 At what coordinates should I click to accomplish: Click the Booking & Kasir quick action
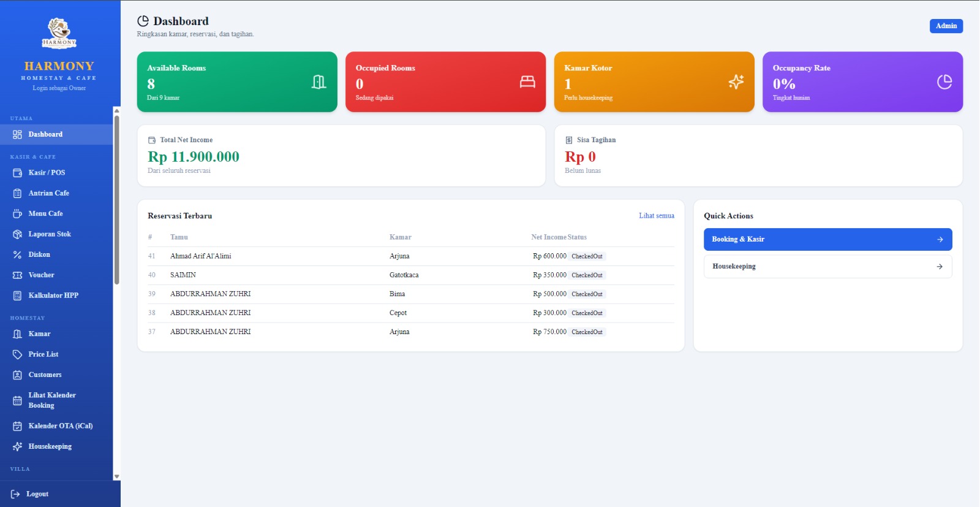[827, 240]
